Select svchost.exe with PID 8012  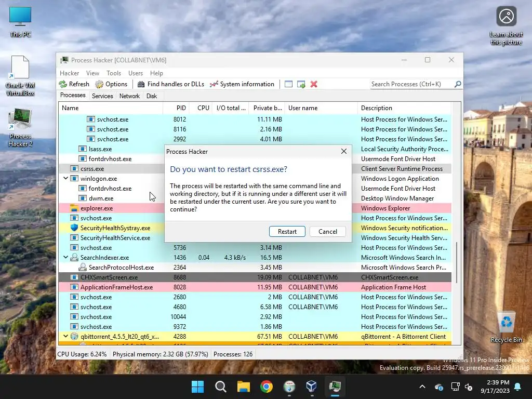pyautogui.click(x=255, y=119)
